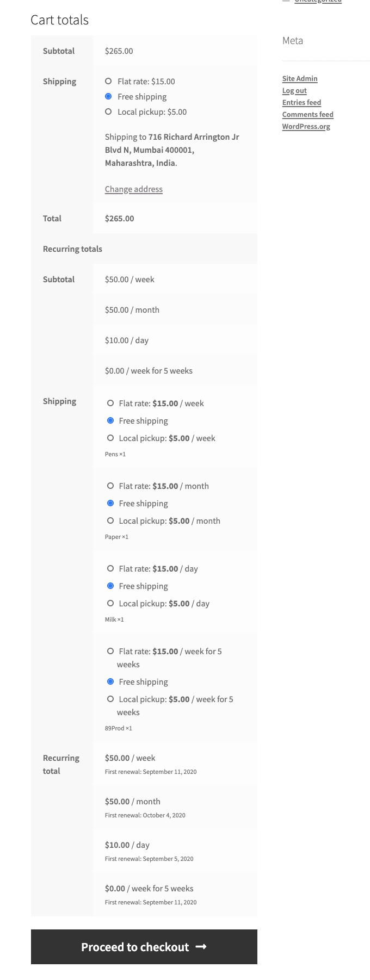Select Flat rate $15.00 shipping for the order
Screen dimensions: 370x980
tap(109, 80)
